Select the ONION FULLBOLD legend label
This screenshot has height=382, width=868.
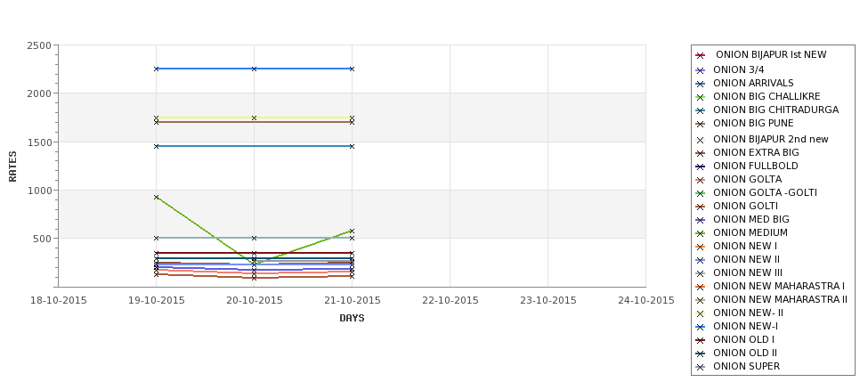[x=755, y=166]
